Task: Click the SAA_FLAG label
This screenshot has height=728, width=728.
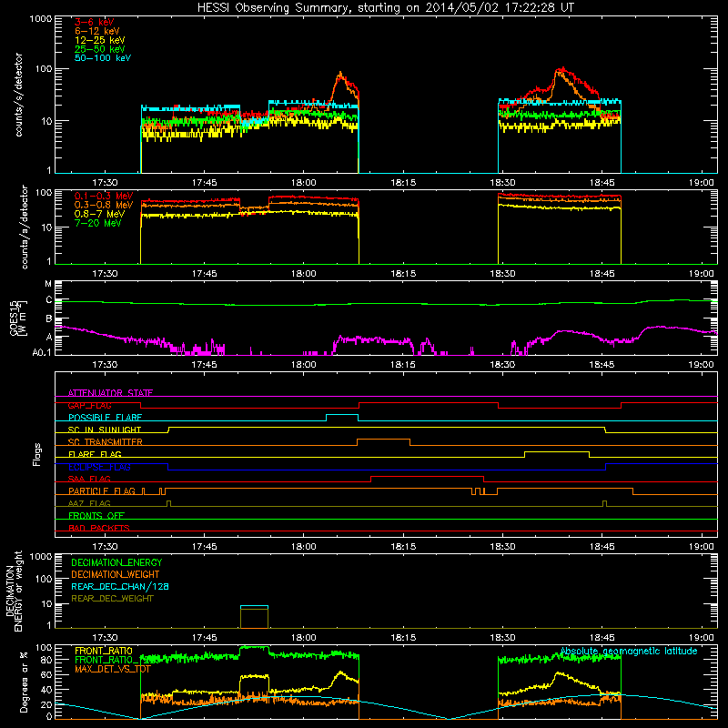Action: tap(89, 479)
